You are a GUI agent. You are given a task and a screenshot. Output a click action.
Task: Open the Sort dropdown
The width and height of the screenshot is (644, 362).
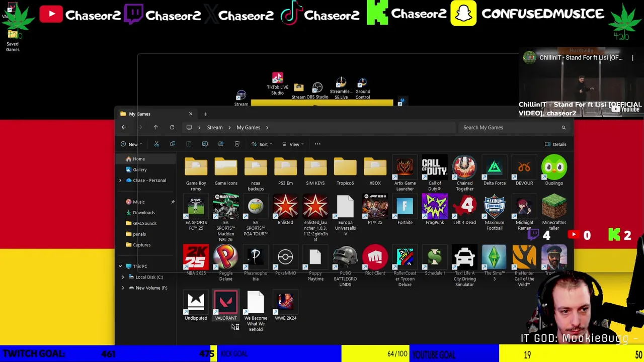click(x=262, y=144)
